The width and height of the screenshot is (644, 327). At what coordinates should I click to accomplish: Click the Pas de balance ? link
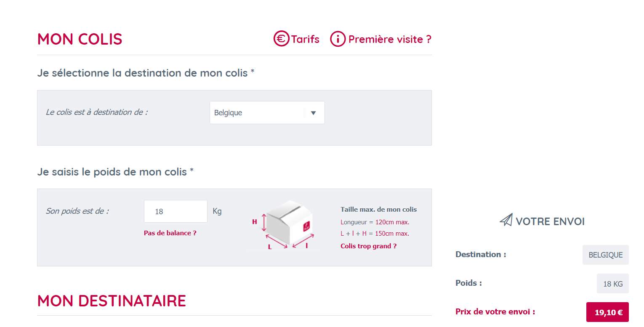(170, 233)
